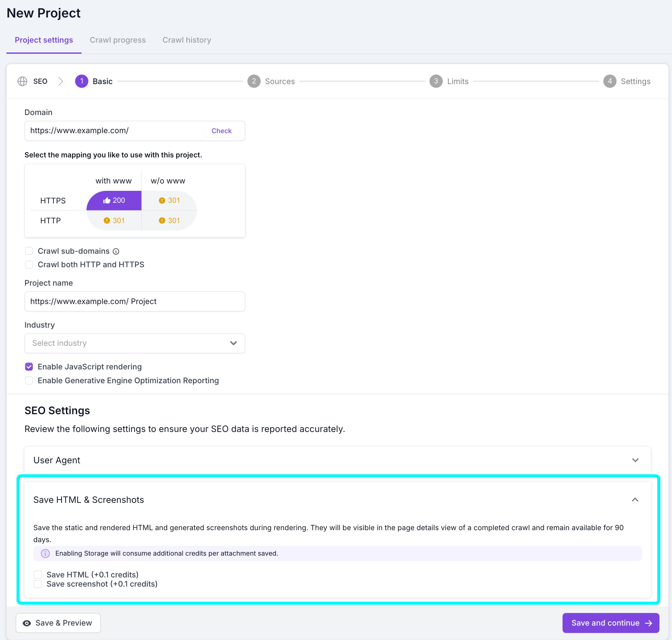Viewport: 672px width, 640px height.
Task: Click the globe icon beside SEO
Action: tap(22, 81)
